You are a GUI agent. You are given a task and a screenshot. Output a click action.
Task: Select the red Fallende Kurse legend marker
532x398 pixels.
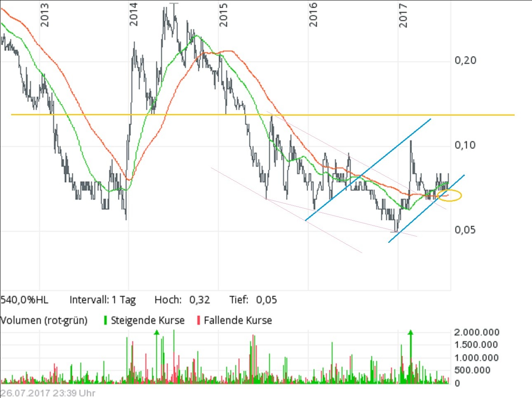(x=199, y=320)
